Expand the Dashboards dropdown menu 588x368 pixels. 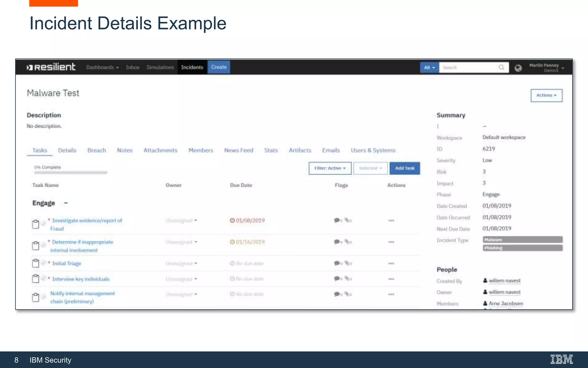[102, 67]
